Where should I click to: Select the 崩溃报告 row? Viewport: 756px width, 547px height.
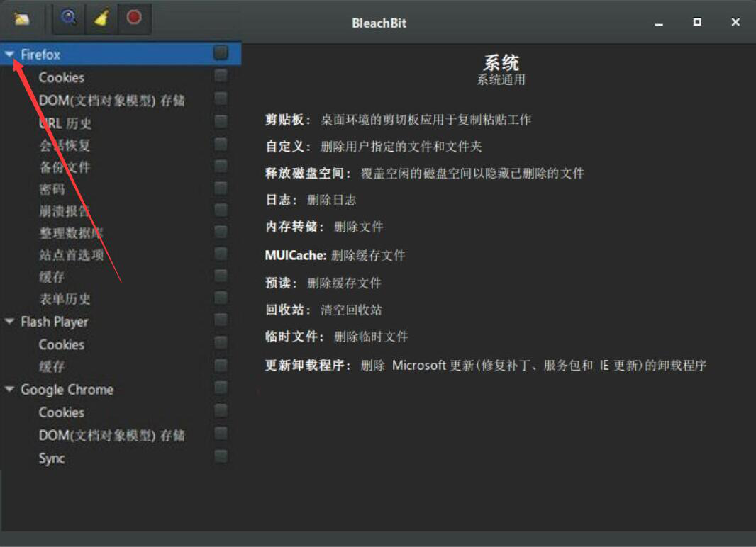pyautogui.click(x=65, y=211)
